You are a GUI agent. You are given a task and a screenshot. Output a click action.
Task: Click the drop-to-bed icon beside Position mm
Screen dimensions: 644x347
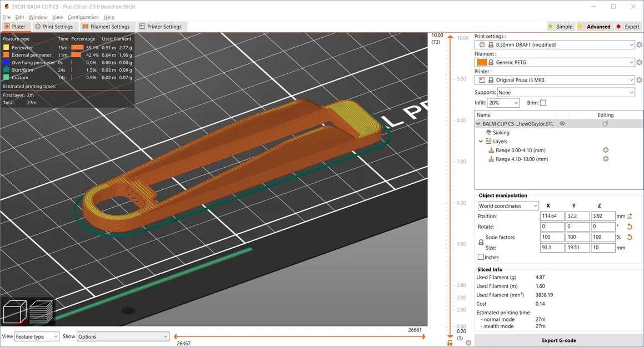coord(630,216)
